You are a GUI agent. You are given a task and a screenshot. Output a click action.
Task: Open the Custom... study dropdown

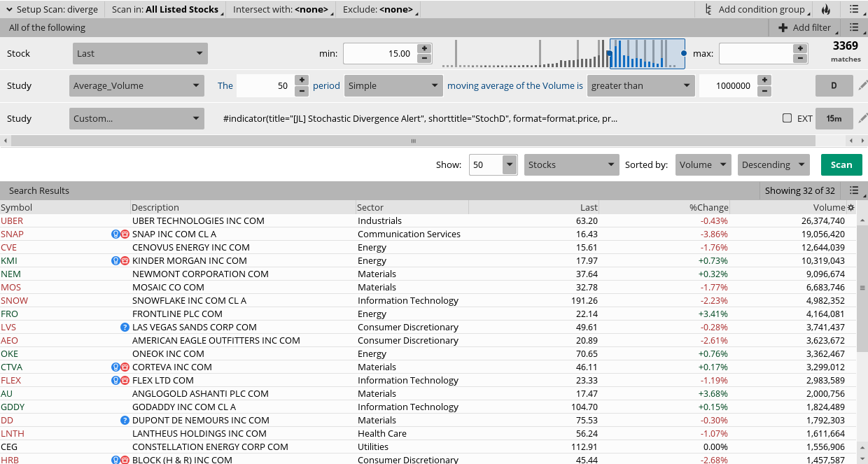(136, 118)
